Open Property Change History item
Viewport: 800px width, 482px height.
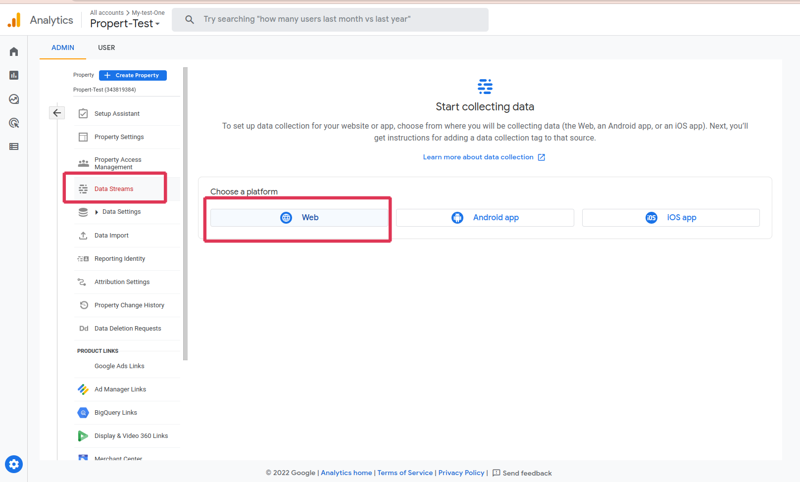[129, 305]
